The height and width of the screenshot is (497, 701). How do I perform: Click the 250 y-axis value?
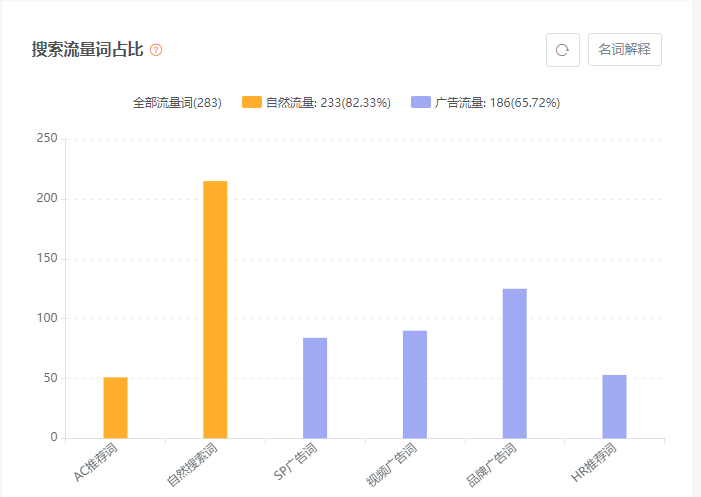pyautogui.click(x=47, y=138)
